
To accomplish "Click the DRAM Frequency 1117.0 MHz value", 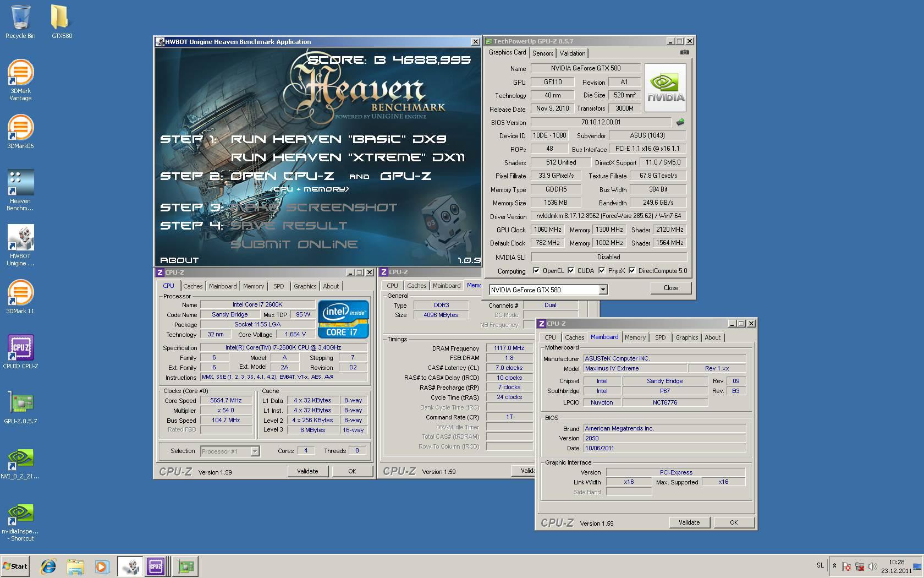I will pos(509,348).
